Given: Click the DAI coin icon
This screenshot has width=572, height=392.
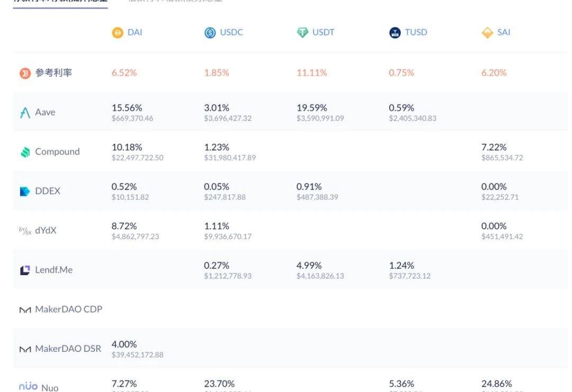Looking at the screenshot, I should 117,33.
